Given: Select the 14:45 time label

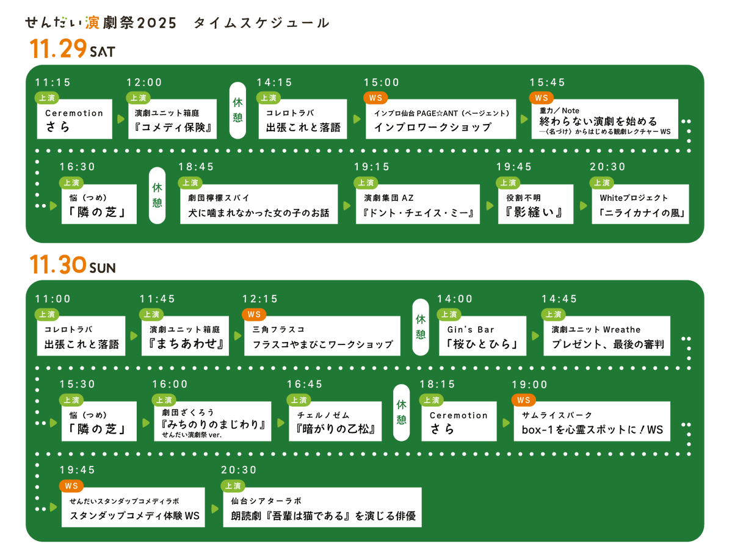Looking at the screenshot, I should tap(559, 299).
